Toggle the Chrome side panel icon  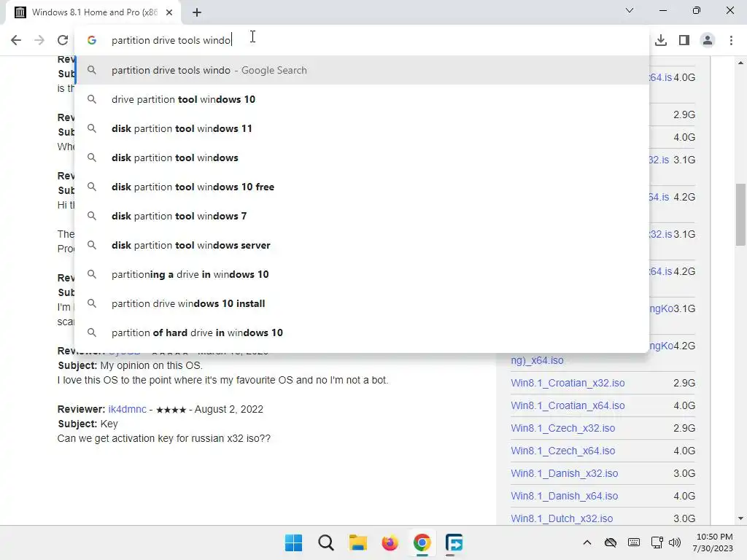684,40
